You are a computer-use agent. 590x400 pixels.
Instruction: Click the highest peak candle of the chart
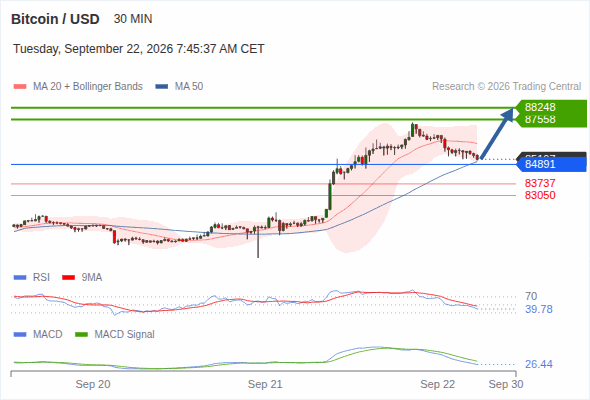pyautogui.click(x=412, y=130)
